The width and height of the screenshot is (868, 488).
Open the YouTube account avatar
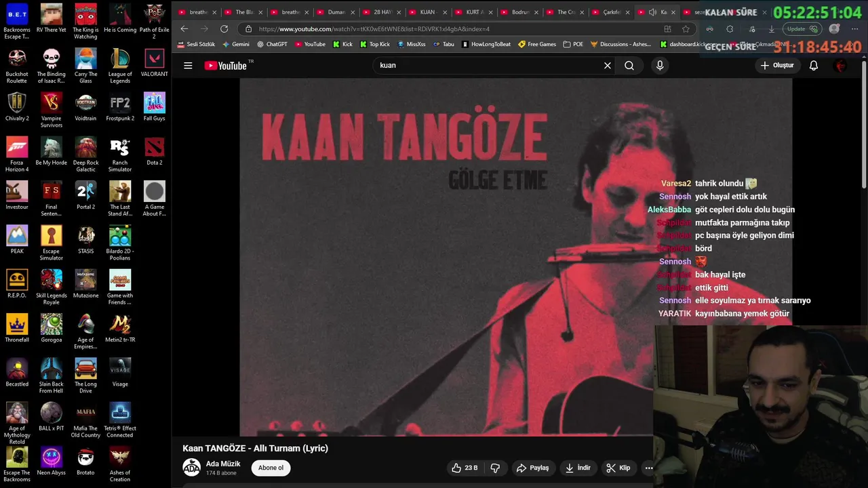[840, 66]
